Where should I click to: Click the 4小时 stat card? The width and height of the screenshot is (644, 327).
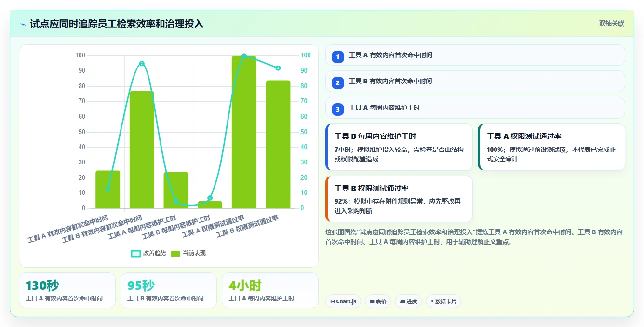270,290
